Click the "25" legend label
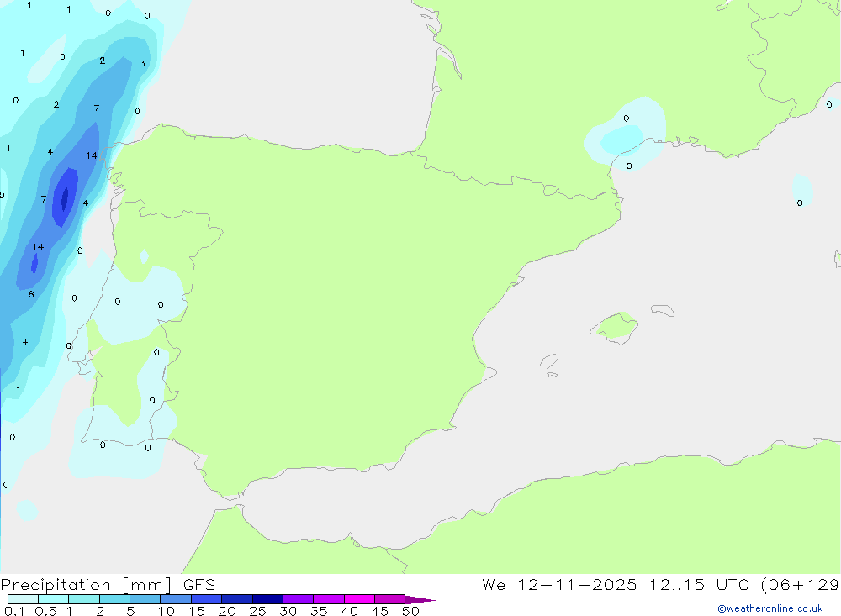This screenshot has width=841, height=616. 257,611
